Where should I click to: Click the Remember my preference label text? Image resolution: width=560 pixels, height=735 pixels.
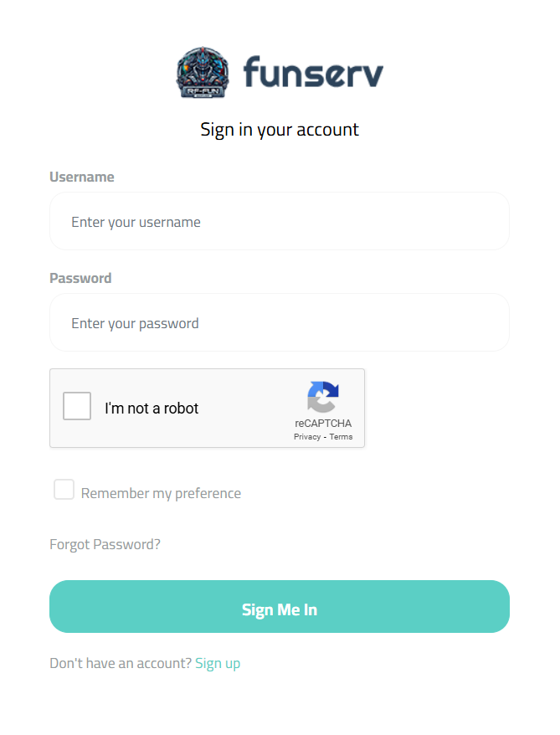point(161,493)
